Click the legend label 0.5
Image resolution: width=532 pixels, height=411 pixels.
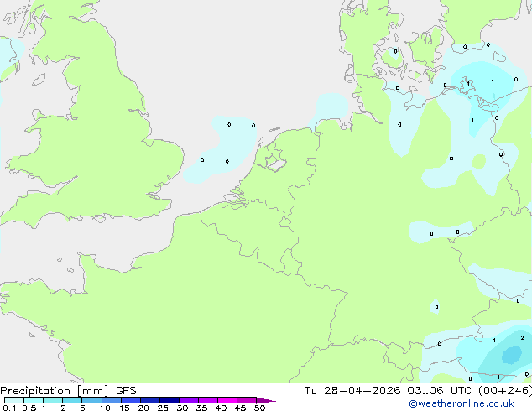pos(29,408)
